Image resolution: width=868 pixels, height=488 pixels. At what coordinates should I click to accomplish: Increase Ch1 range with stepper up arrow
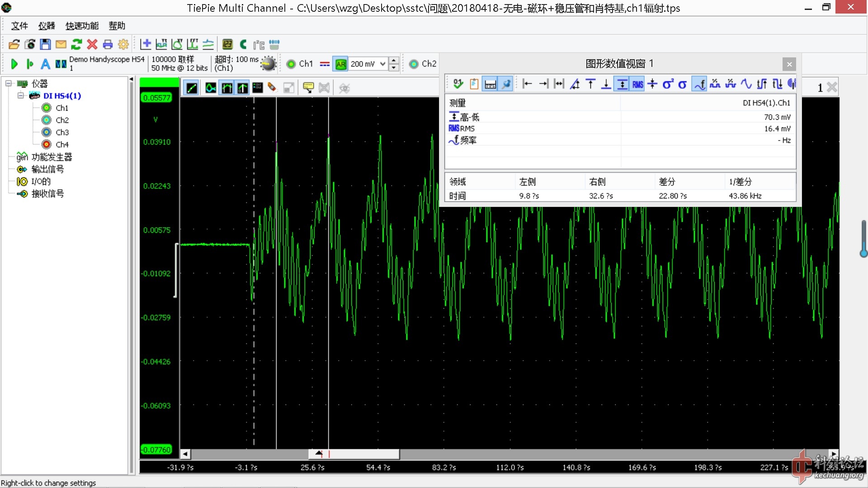pos(394,60)
